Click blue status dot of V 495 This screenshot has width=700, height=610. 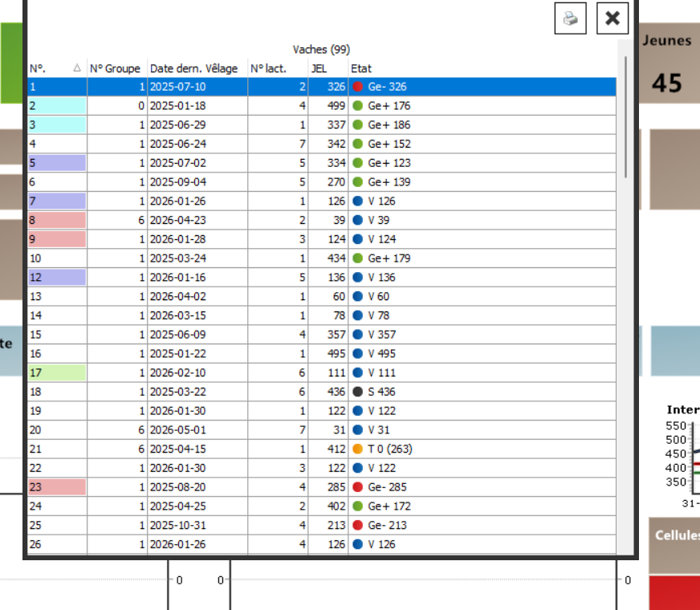(357, 353)
